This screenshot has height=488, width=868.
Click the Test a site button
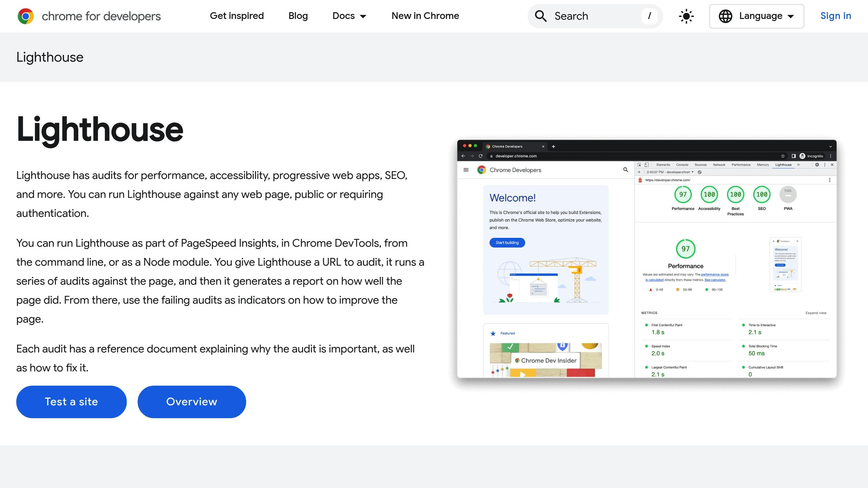click(72, 402)
